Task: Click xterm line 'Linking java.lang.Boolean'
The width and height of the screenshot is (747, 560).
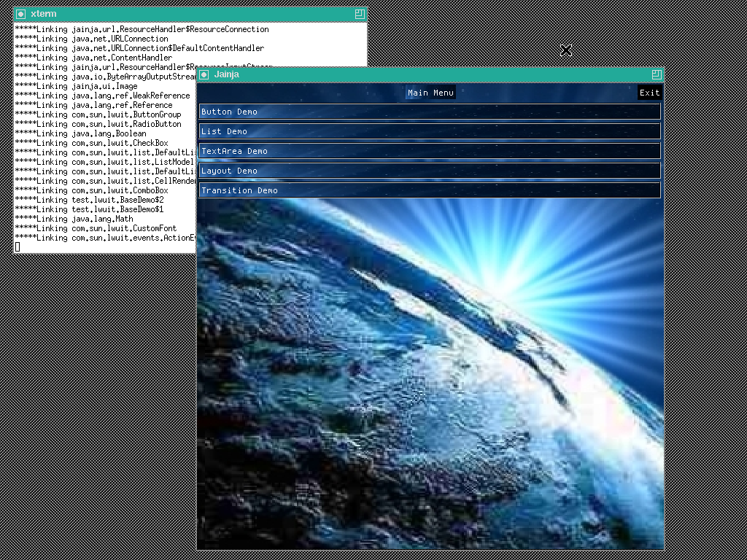Action: click(x=80, y=134)
